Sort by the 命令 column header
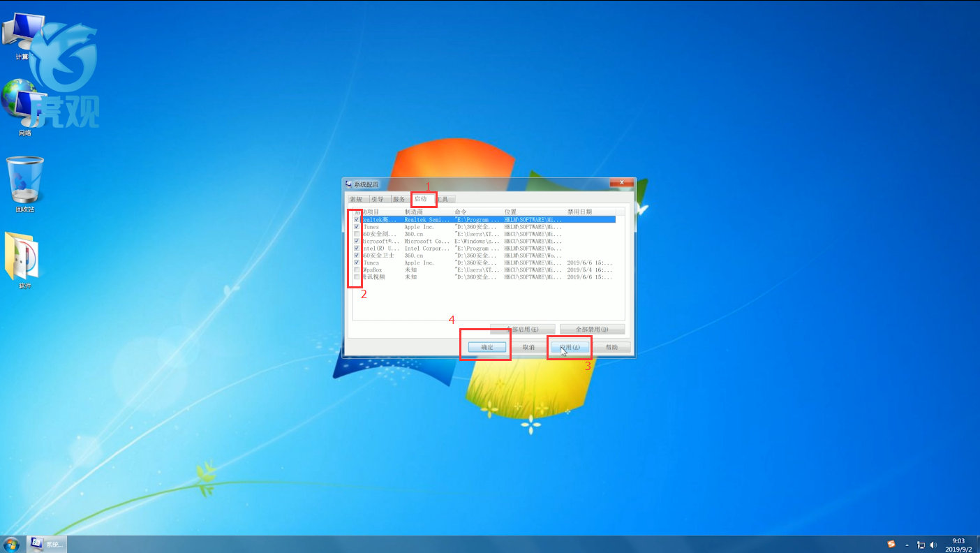This screenshot has height=553, width=980. coord(478,212)
